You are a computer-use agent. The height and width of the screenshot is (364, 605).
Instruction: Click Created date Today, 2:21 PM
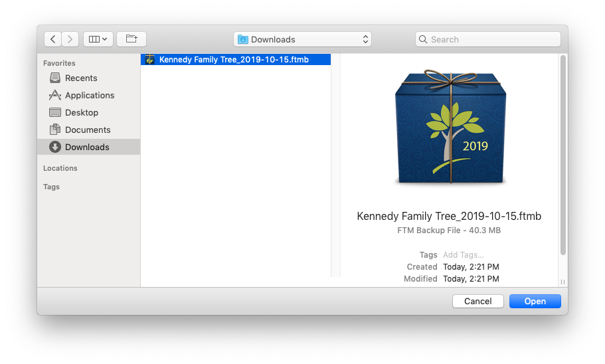click(471, 267)
